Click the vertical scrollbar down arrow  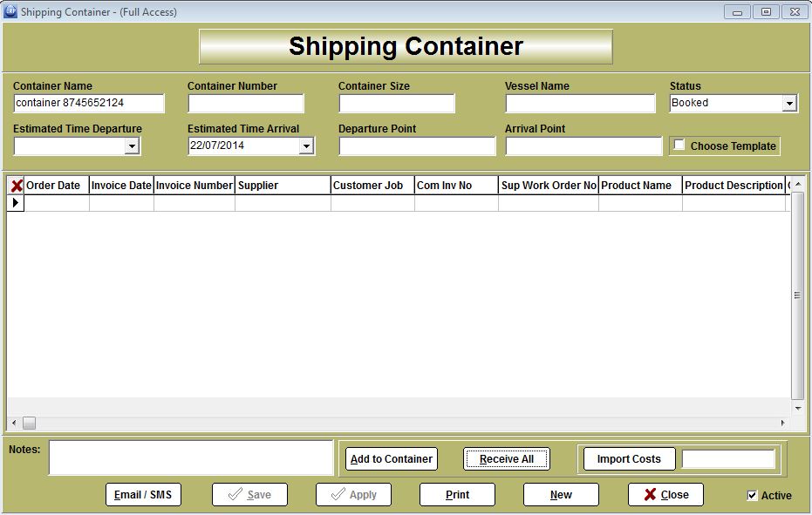pyautogui.click(x=797, y=408)
